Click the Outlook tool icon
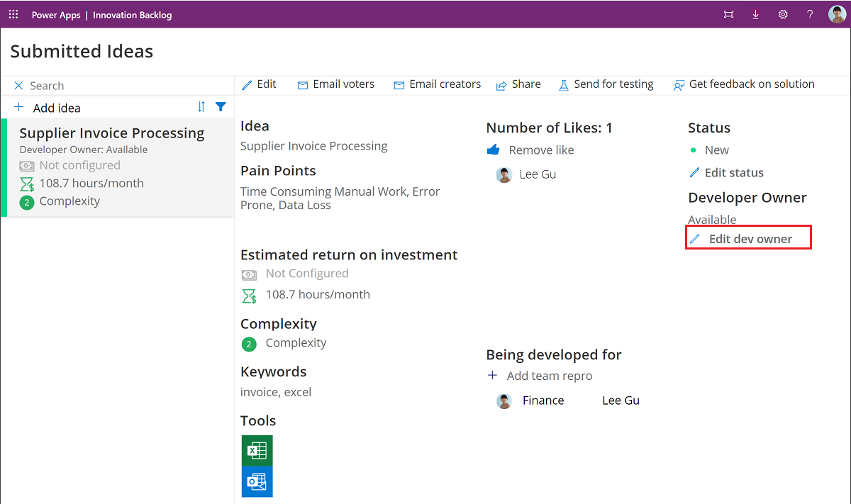 click(257, 481)
